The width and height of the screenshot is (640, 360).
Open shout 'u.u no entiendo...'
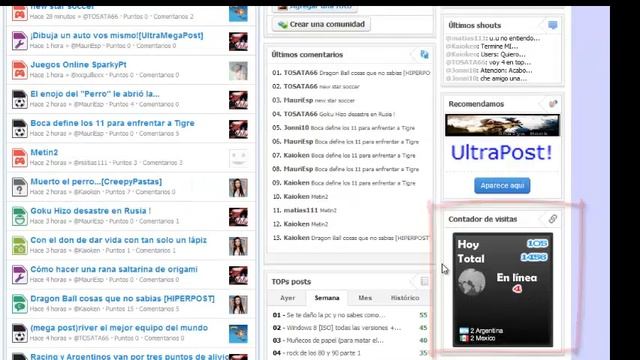pos(514,38)
